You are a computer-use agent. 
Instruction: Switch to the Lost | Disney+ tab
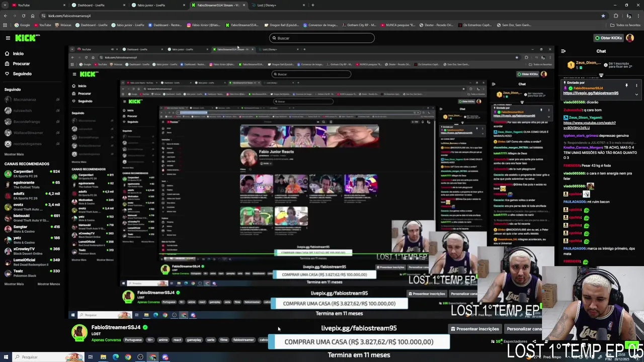[278, 5]
